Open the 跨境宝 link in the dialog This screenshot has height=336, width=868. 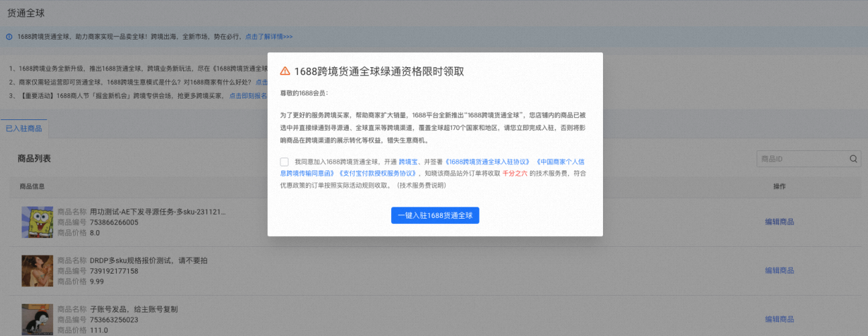tap(408, 162)
